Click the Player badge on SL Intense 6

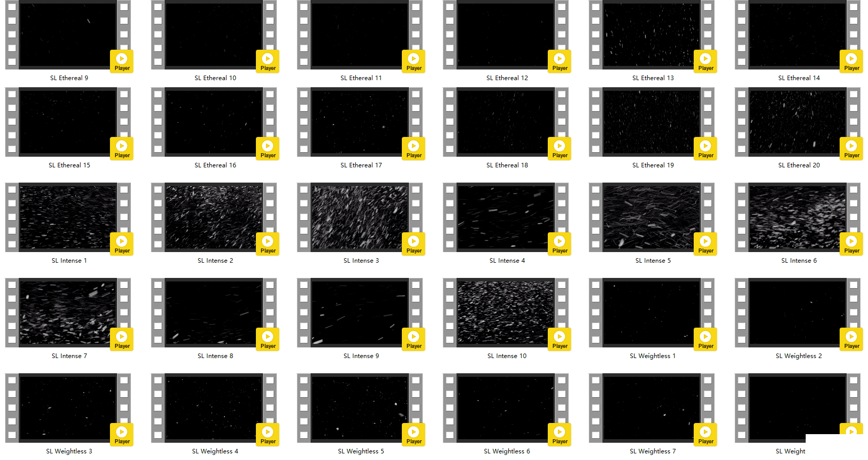click(x=851, y=244)
